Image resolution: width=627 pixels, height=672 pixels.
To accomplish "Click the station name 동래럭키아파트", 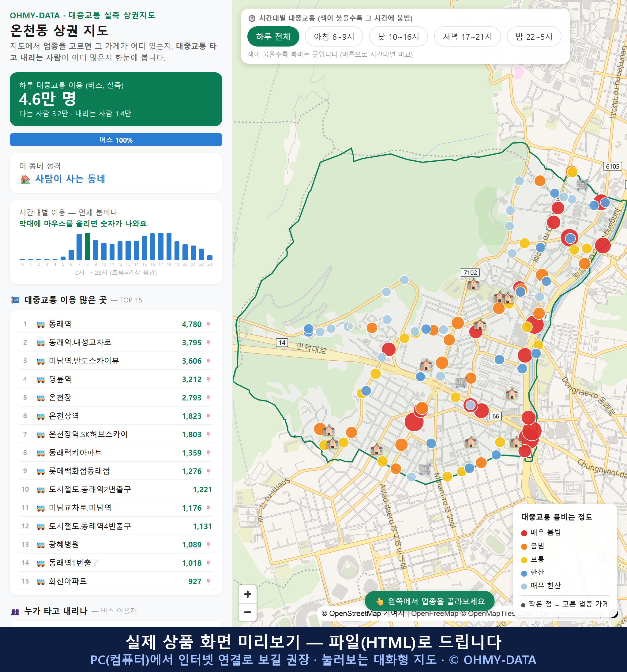I will pos(75,452).
